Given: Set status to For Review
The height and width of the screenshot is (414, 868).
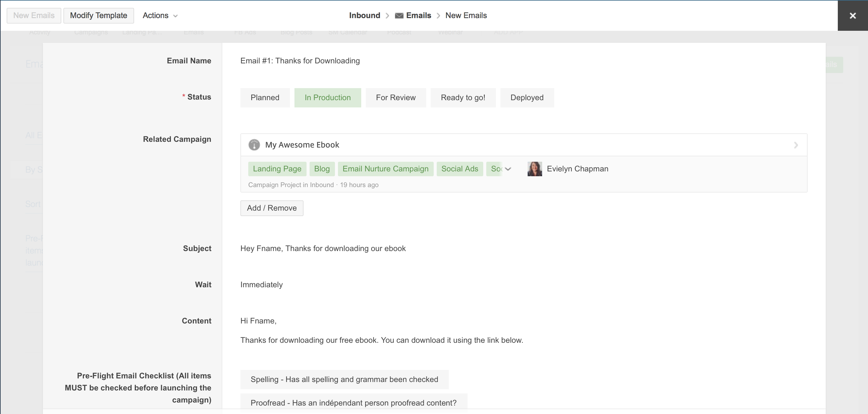Looking at the screenshot, I should [396, 97].
